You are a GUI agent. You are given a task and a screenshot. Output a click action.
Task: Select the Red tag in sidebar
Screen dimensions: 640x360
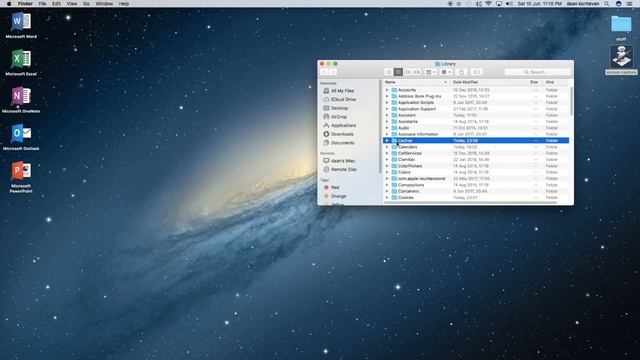tap(331, 187)
